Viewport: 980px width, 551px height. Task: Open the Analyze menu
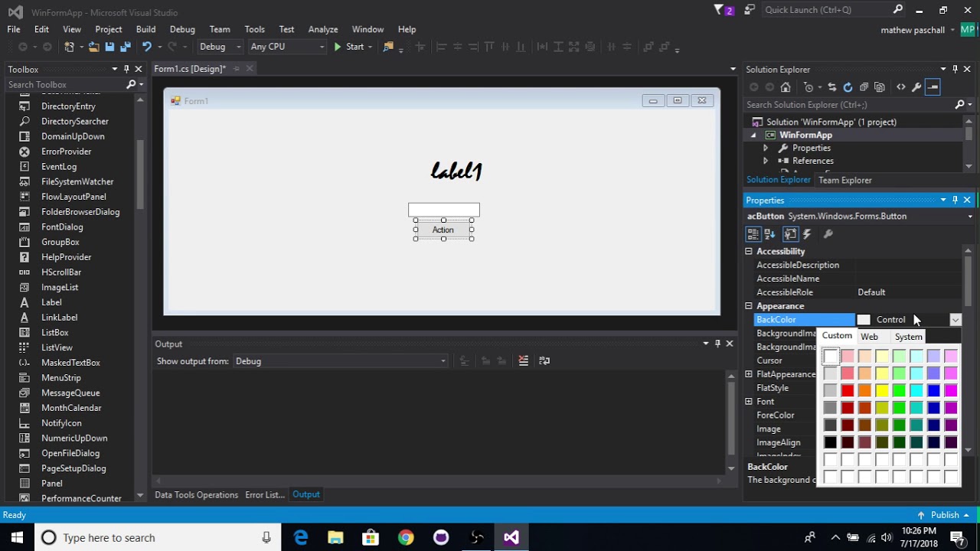[x=322, y=29]
